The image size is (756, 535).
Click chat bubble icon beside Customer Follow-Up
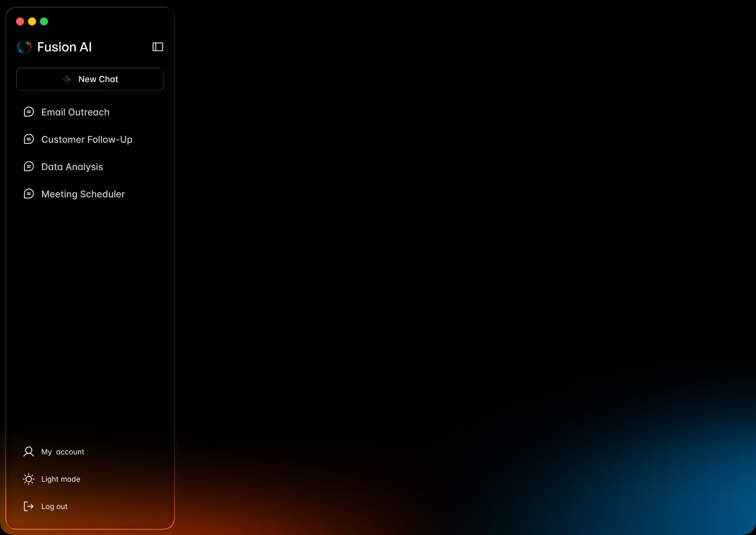click(x=29, y=139)
